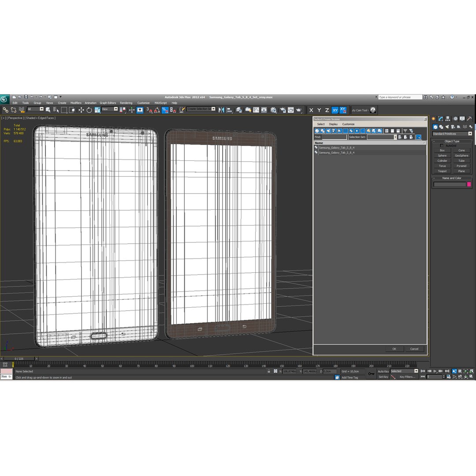Image resolution: width=476 pixels, height=476 pixels.
Task: Click the Quick Access toolbar dropdown arrow
Action: click(x=60, y=97)
